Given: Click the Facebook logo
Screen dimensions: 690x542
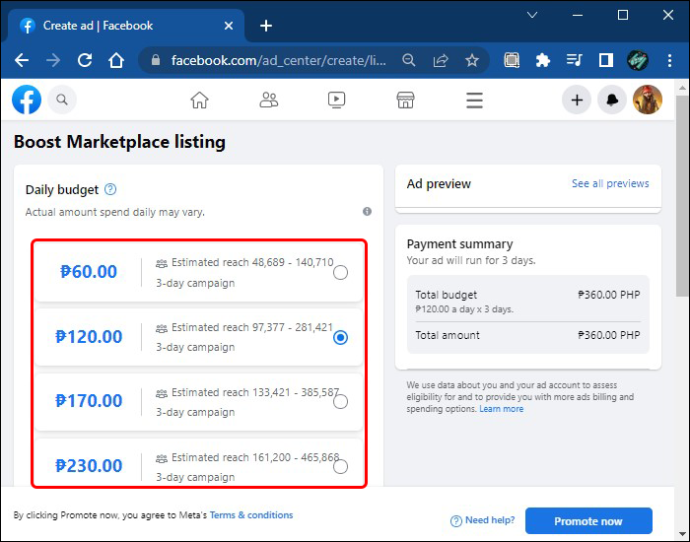Looking at the screenshot, I should [x=26, y=99].
